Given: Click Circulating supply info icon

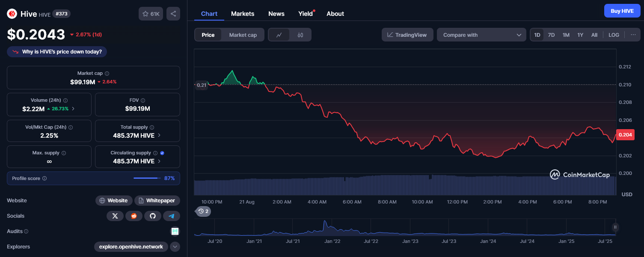Looking at the screenshot, I should coord(155,153).
